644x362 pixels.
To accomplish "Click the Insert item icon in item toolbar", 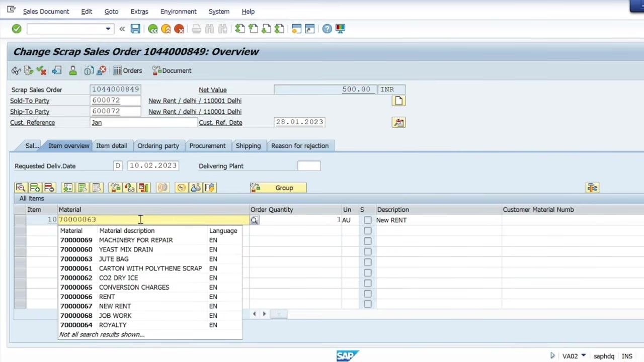I will (x=35, y=188).
